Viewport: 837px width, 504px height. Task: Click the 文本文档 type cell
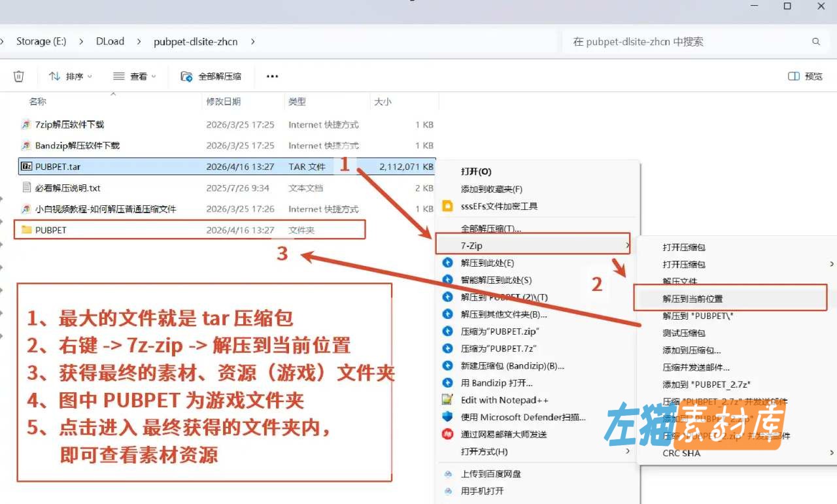pyautogui.click(x=305, y=188)
